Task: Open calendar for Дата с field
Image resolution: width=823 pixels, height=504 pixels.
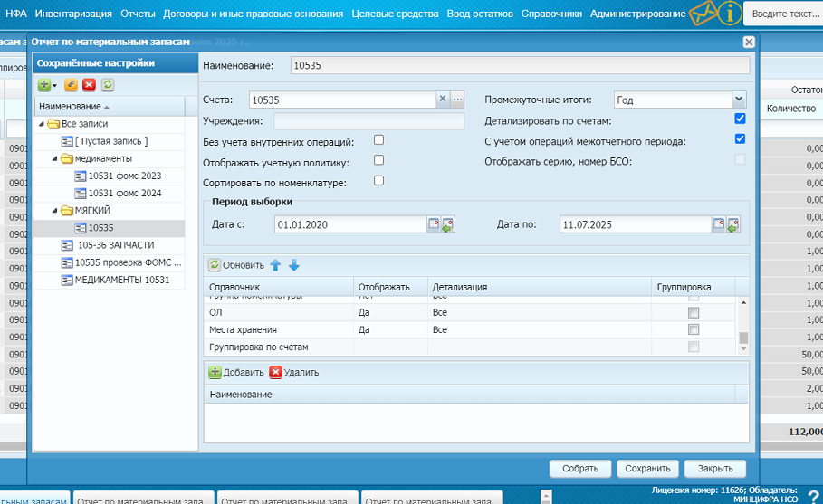Action: coord(434,224)
